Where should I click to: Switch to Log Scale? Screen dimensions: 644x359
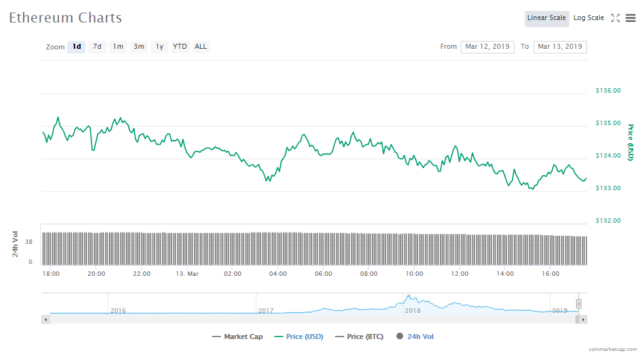point(588,18)
